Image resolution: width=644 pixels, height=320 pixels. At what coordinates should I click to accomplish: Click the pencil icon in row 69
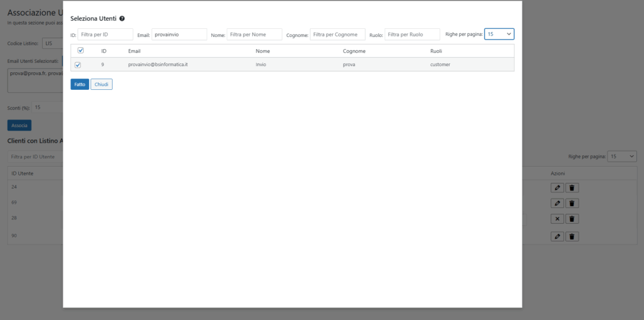click(x=557, y=203)
